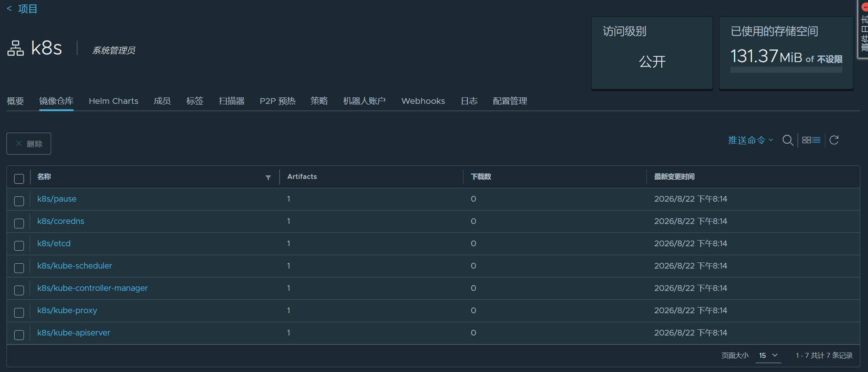This screenshot has height=372, width=868.
Task: Switch to the 成员 tab
Action: (162, 101)
